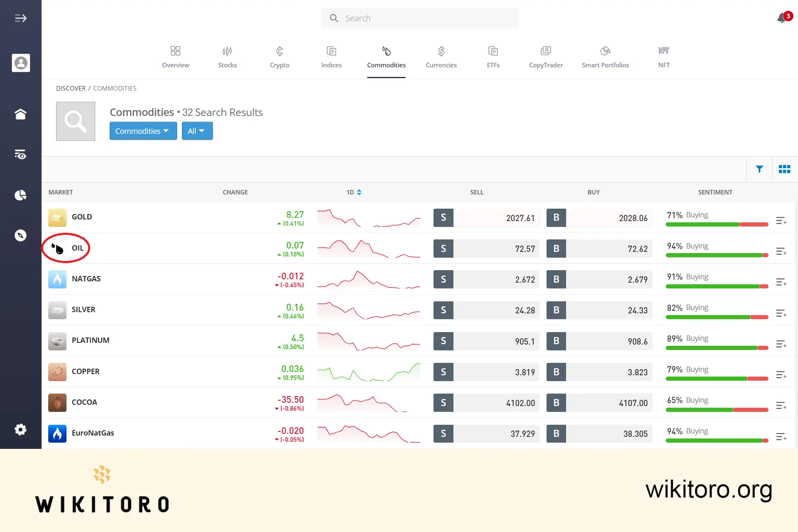Toggle the grid view layout icon
The height and width of the screenshot is (532, 798).
click(x=785, y=169)
